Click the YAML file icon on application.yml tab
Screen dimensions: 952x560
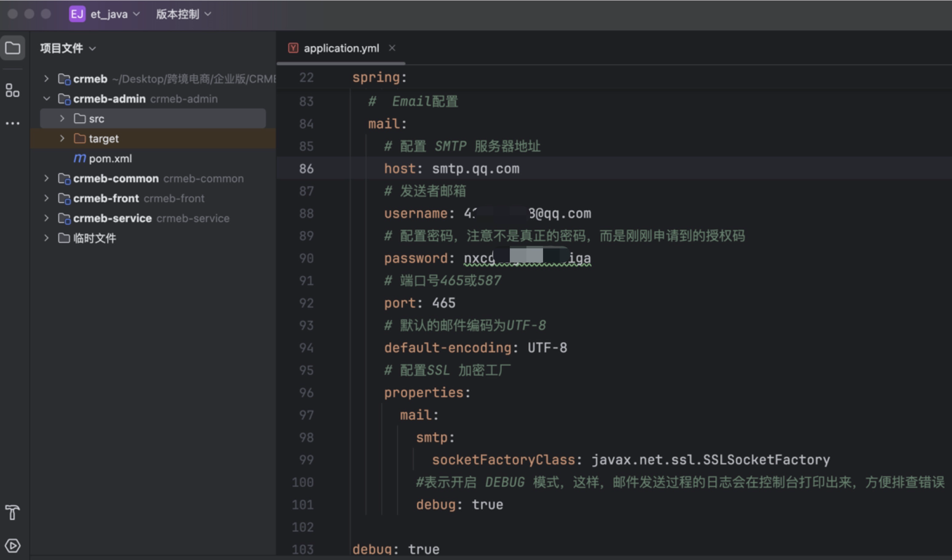[293, 48]
